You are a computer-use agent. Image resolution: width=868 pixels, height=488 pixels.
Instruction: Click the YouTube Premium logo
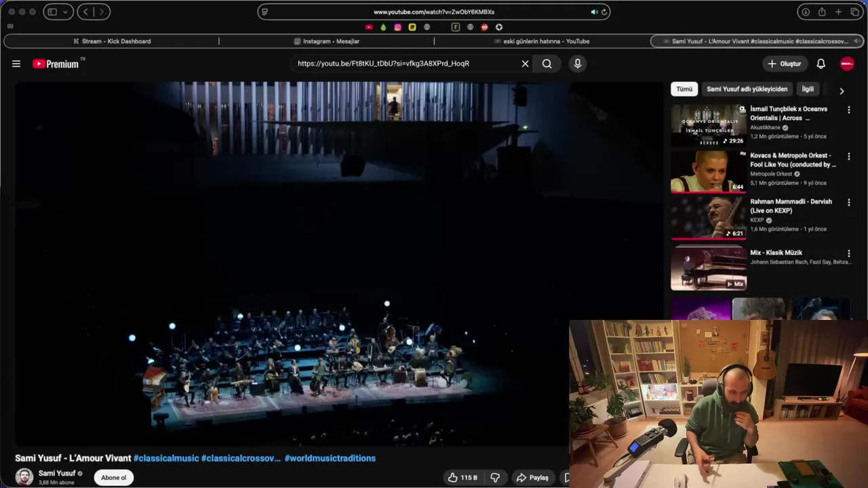[x=56, y=64]
